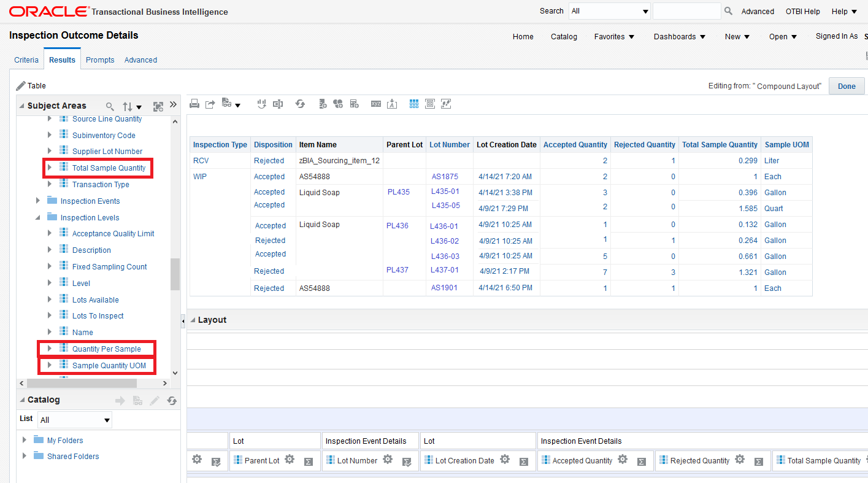Viewport: 868px width, 483px height.
Task: Refresh the Catalog pane
Action: click(172, 401)
